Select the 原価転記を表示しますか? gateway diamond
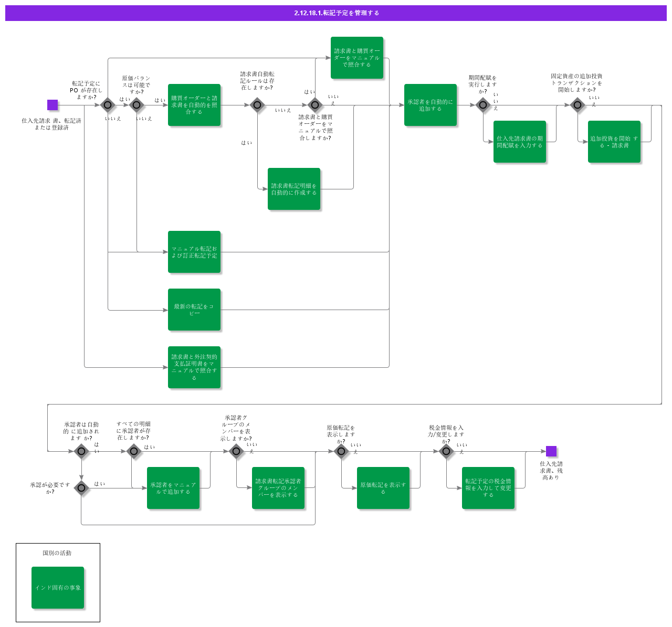Viewport: 672px width, 627px height. [x=341, y=451]
